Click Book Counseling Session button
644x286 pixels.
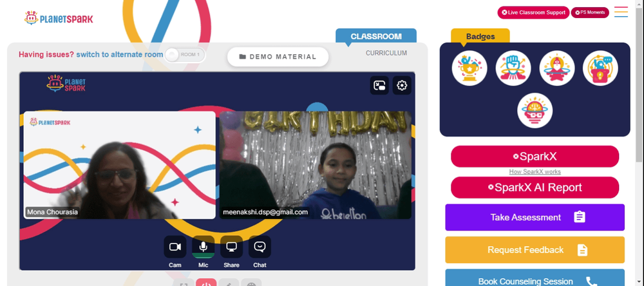(x=535, y=278)
